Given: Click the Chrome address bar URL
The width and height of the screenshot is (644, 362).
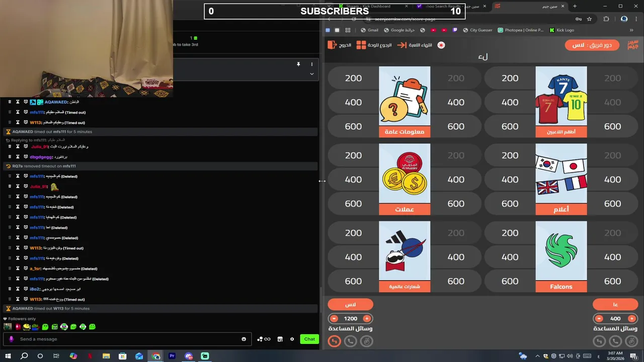Looking at the screenshot, I should [405, 19].
